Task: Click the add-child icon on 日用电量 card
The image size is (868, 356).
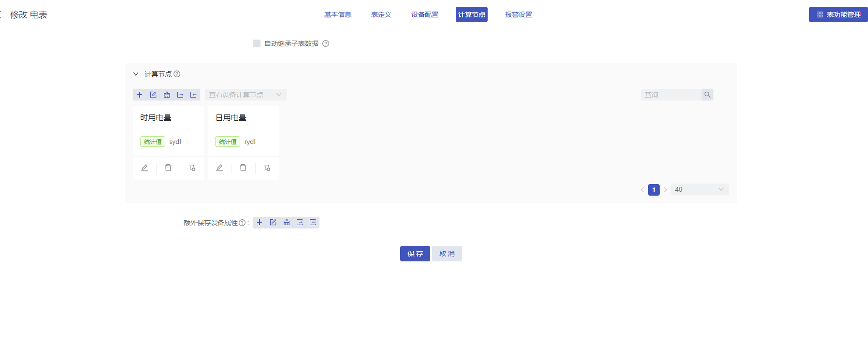Action: point(267,168)
